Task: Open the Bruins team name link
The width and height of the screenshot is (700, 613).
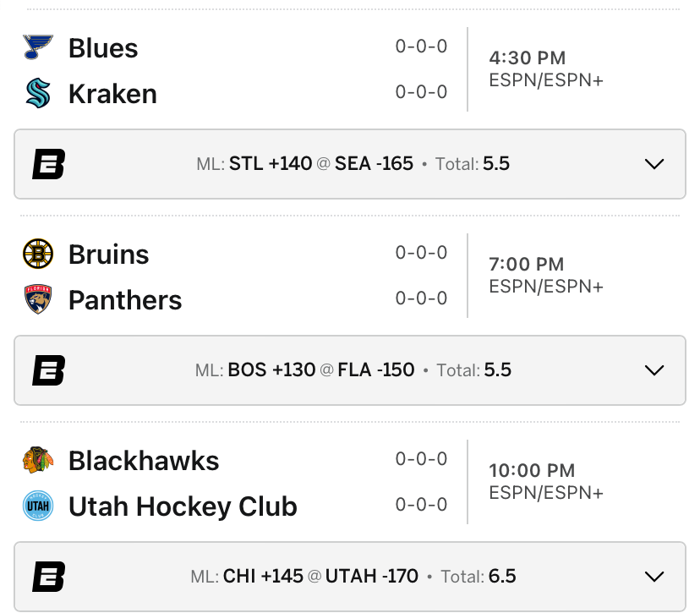Action: 108,255
